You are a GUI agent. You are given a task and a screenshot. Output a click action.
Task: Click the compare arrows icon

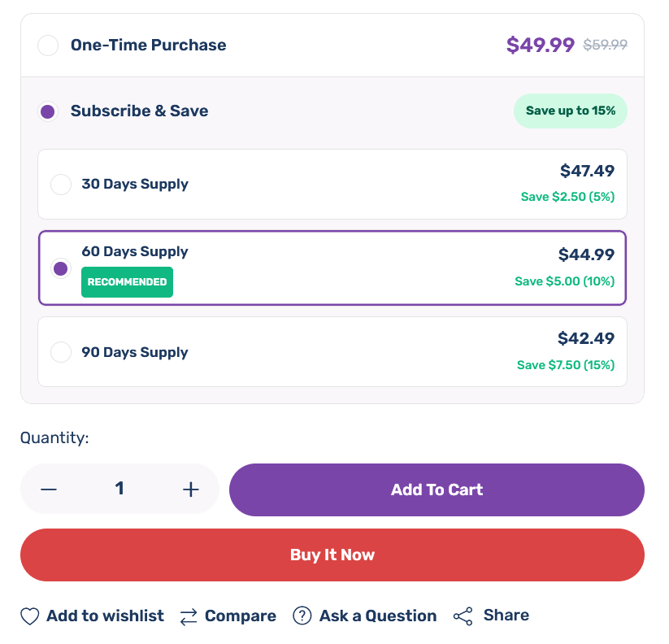point(188,616)
